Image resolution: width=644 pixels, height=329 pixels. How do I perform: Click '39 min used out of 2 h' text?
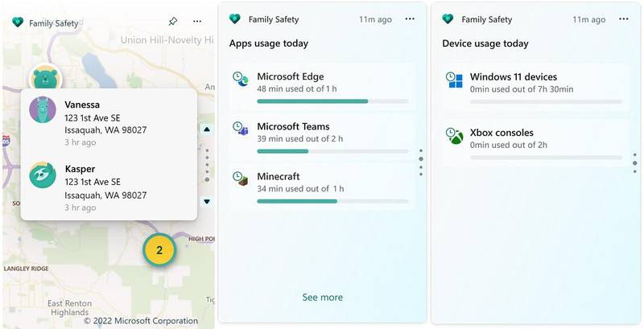point(299,138)
